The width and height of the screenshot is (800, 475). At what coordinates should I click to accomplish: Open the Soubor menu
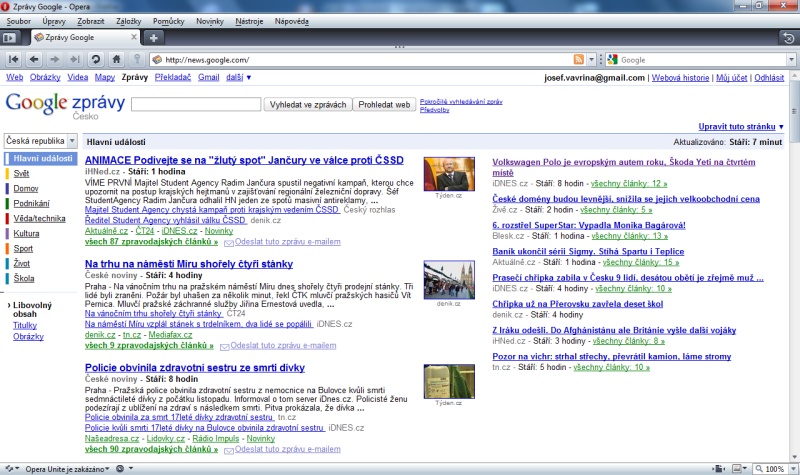click(x=18, y=21)
